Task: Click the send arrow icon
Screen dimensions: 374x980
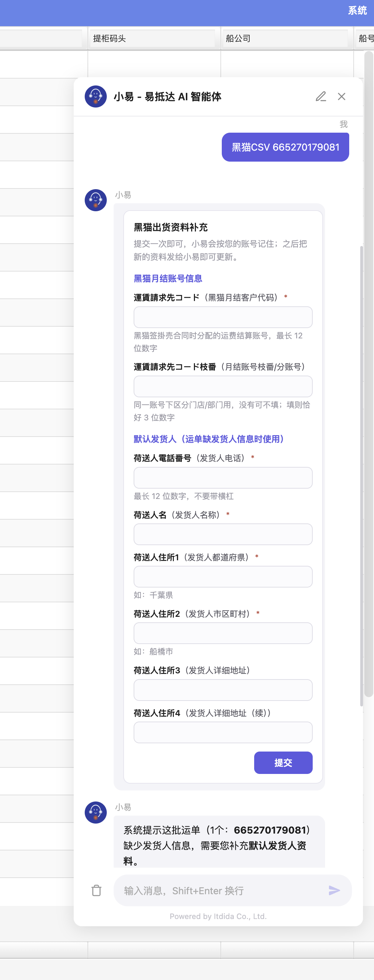Action: coord(334,890)
